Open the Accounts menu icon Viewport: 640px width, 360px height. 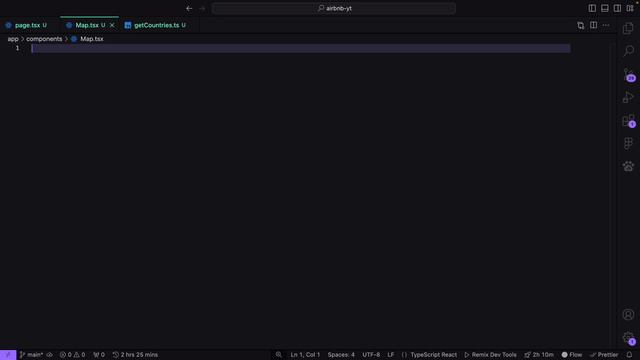628,314
